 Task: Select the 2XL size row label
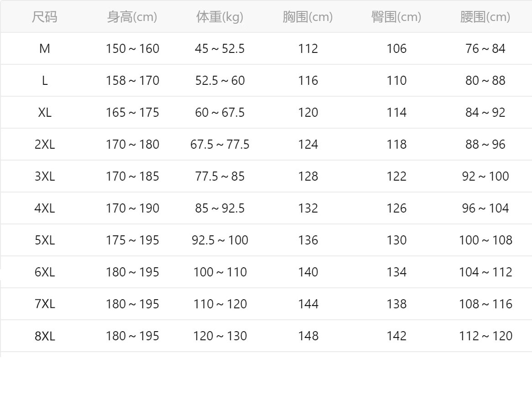(44, 145)
